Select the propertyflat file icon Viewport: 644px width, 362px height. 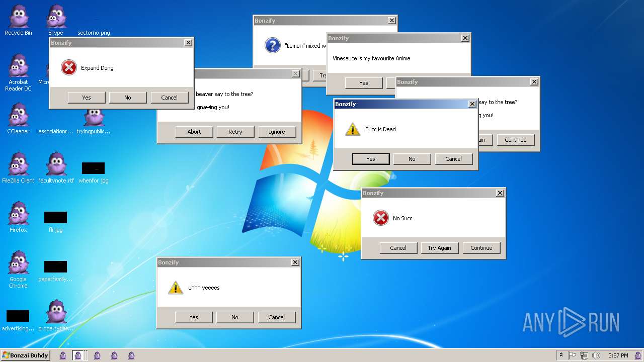point(56,316)
